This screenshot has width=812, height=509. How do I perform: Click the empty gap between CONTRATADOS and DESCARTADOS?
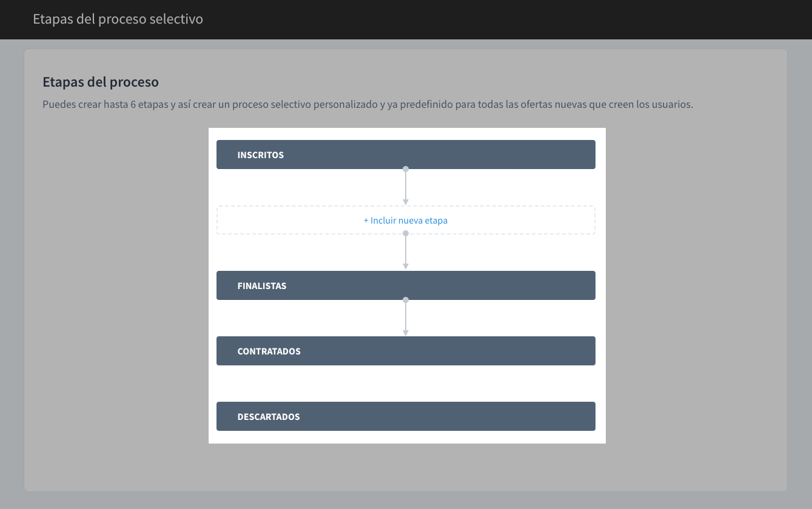406,384
